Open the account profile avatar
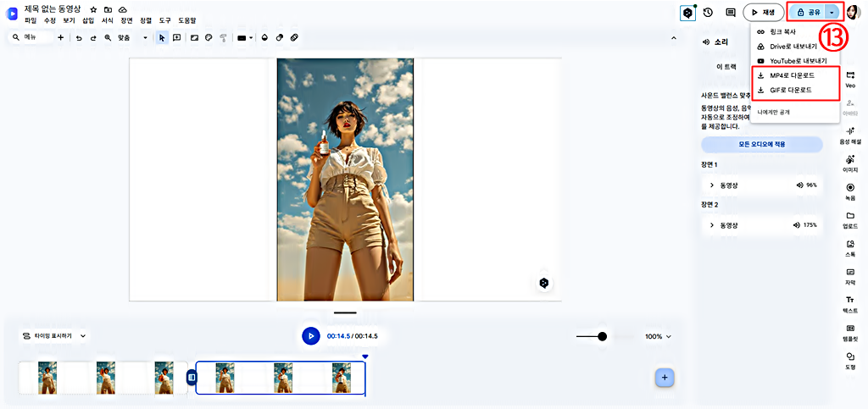The image size is (868, 409). click(854, 12)
